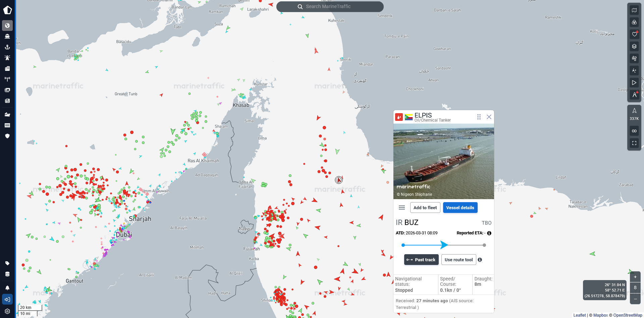Click the coordinates readout box
Viewport: 644px width, 318px height.
604,290
